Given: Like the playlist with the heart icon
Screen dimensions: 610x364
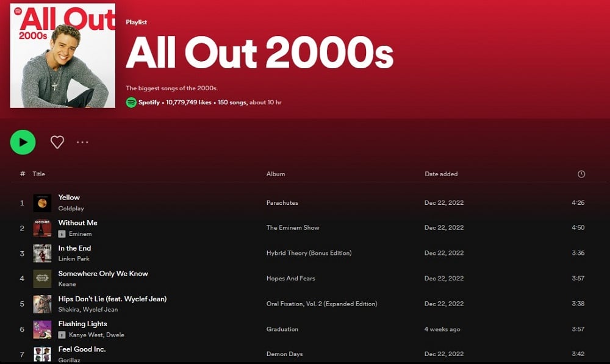Looking at the screenshot, I should (57, 142).
